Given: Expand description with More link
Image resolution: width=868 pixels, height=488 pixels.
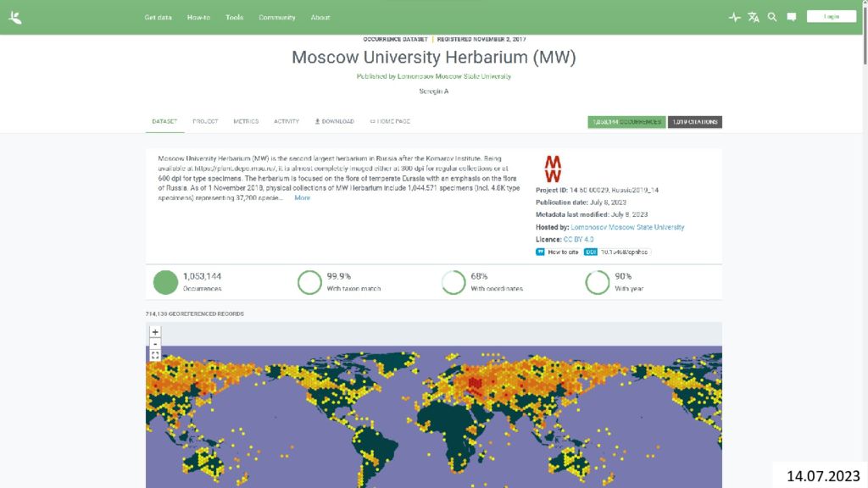Looking at the screenshot, I should point(303,198).
